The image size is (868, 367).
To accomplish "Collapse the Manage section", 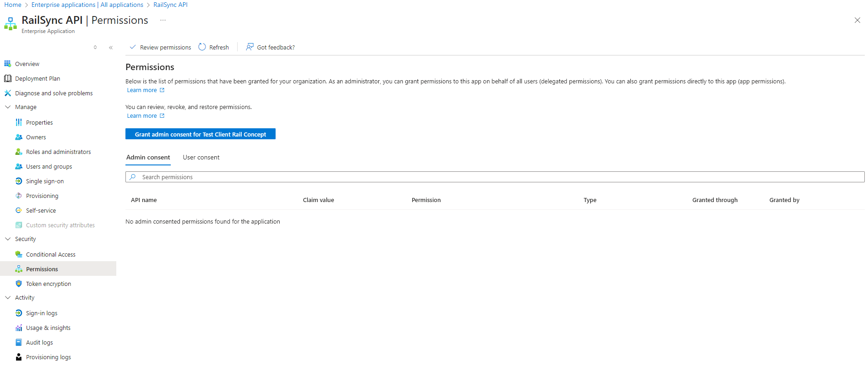I will [x=8, y=107].
